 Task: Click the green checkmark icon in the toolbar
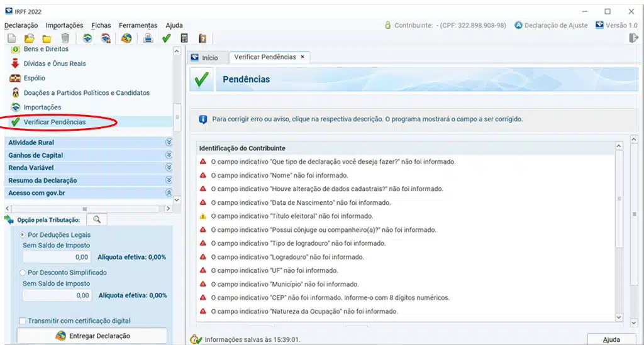click(166, 38)
